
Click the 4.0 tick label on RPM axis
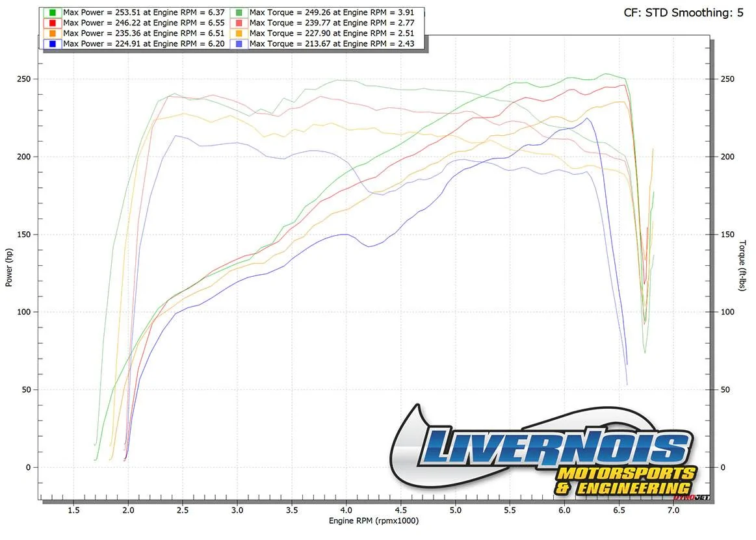(x=346, y=510)
